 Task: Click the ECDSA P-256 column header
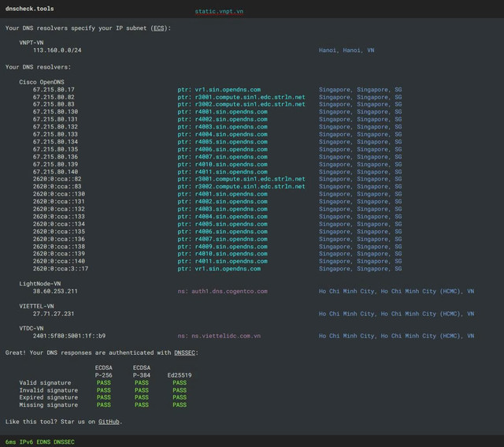click(x=103, y=371)
